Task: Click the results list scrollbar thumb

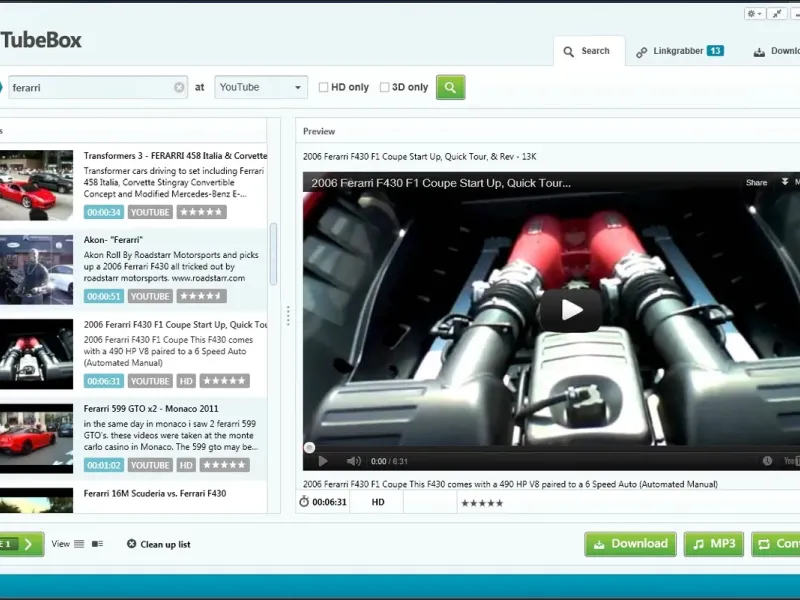Action: 273,254
